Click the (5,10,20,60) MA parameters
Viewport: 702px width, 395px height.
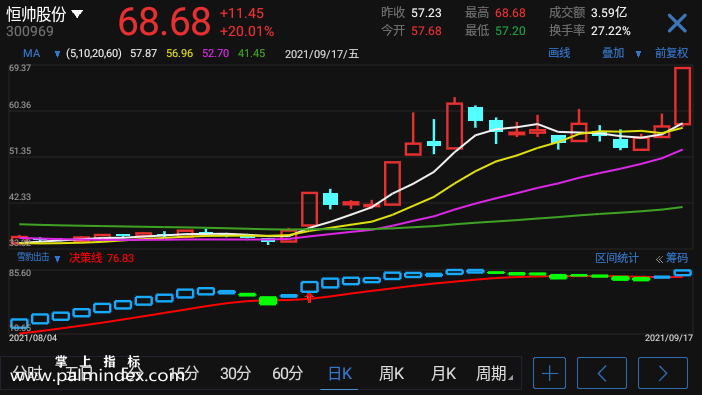(94, 54)
